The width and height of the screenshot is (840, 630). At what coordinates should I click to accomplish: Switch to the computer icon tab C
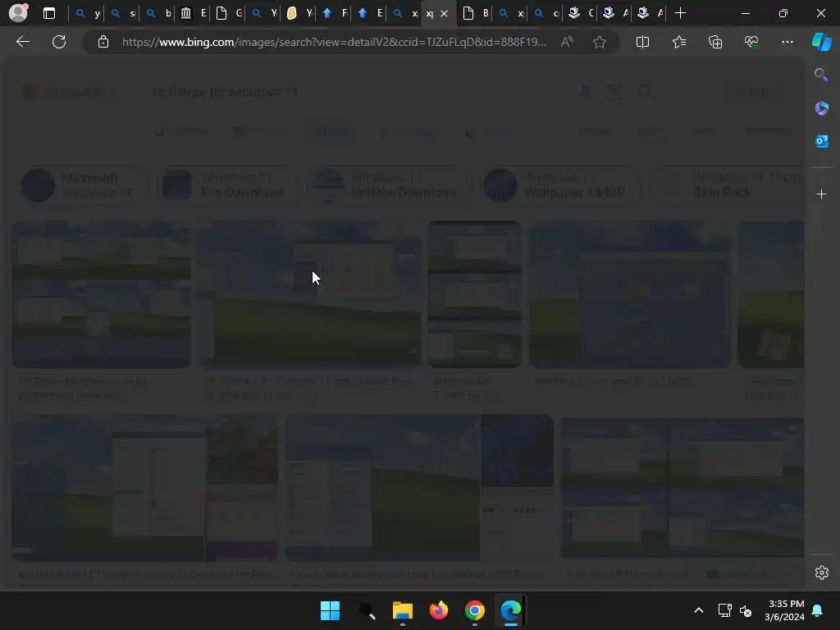(x=582, y=13)
